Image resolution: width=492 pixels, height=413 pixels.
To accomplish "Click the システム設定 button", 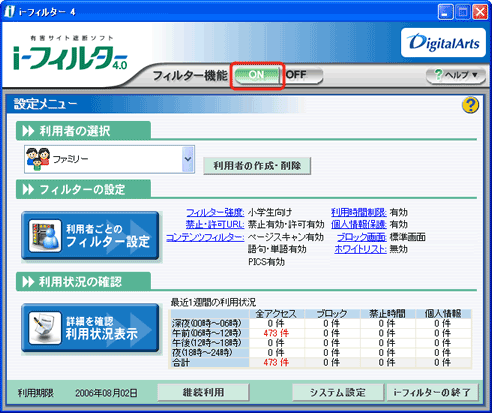I will tap(338, 392).
